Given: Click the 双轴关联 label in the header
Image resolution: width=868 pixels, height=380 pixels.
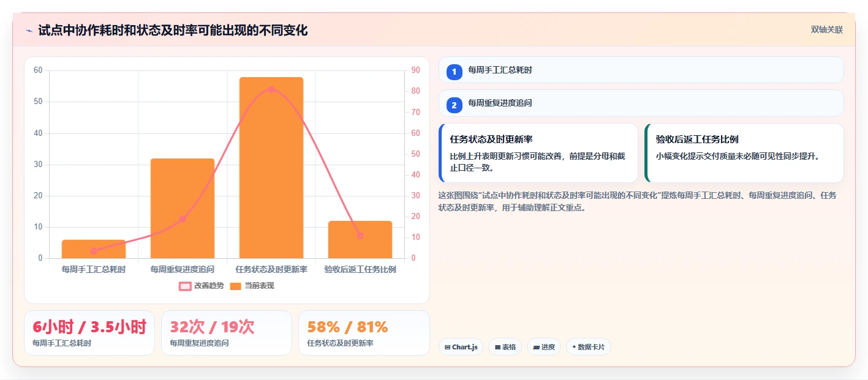Looking at the screenshot, I should (x=827, y=29).
